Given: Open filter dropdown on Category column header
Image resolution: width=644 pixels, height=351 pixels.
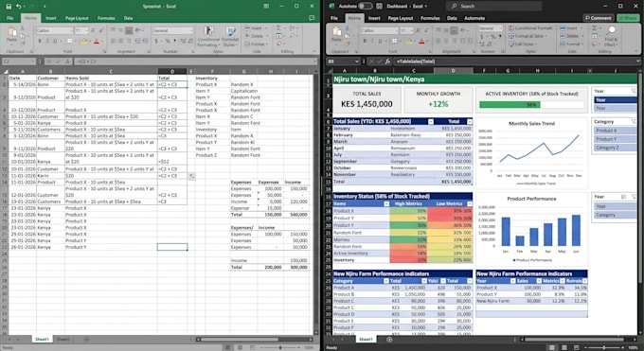Looking at the screenshot, I should (386, 281).
